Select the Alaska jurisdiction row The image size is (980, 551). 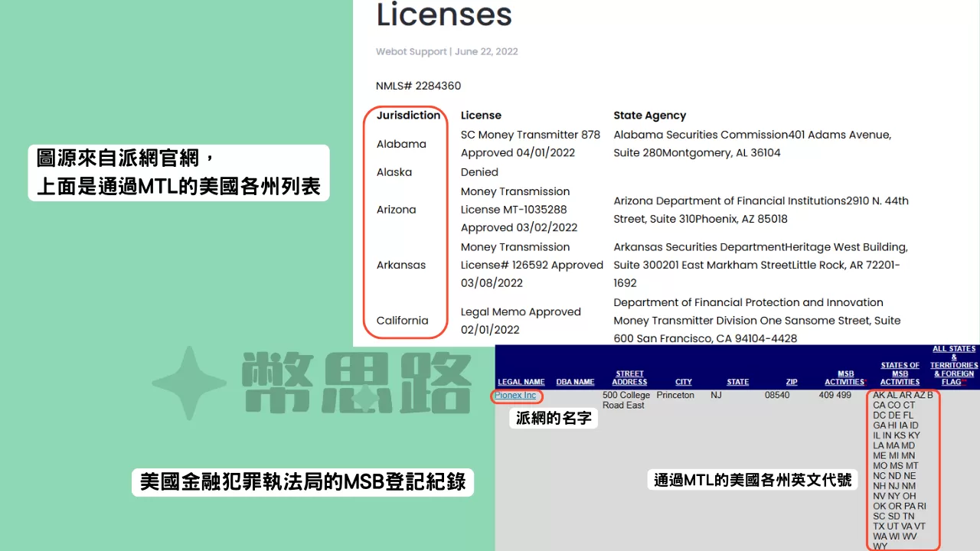394,172
